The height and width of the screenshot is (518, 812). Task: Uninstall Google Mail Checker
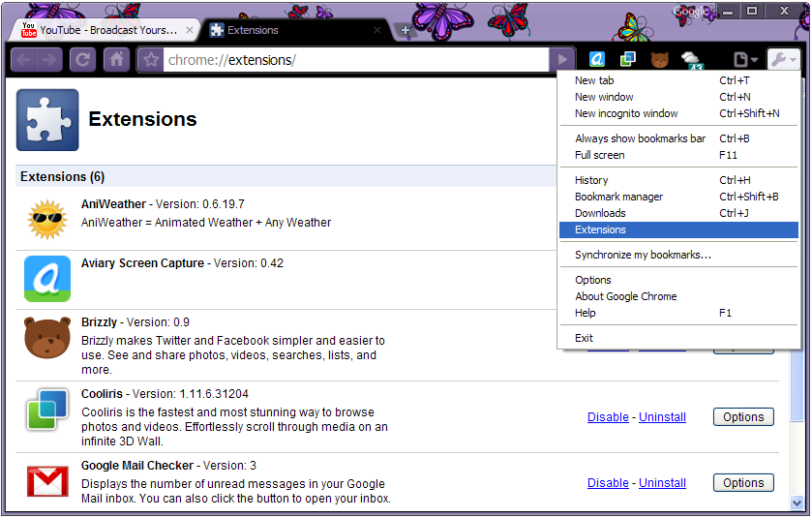[662, 483]
